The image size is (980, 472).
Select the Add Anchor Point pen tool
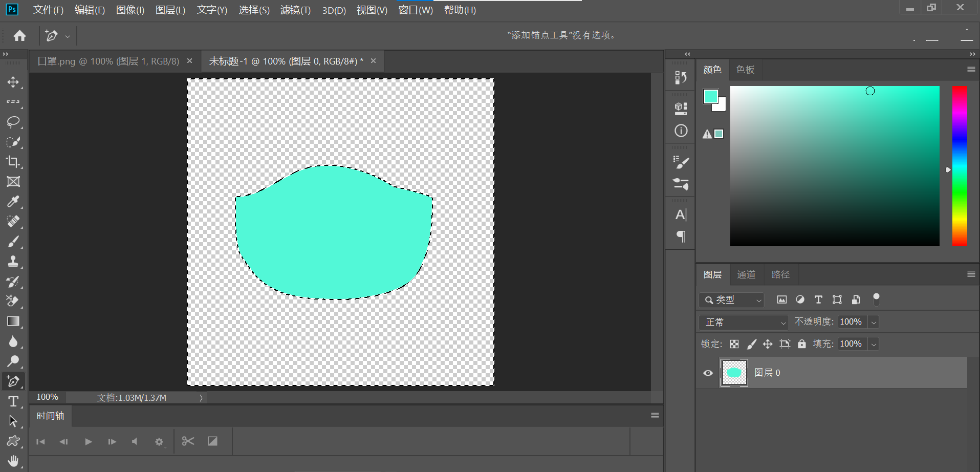[13, 381]
